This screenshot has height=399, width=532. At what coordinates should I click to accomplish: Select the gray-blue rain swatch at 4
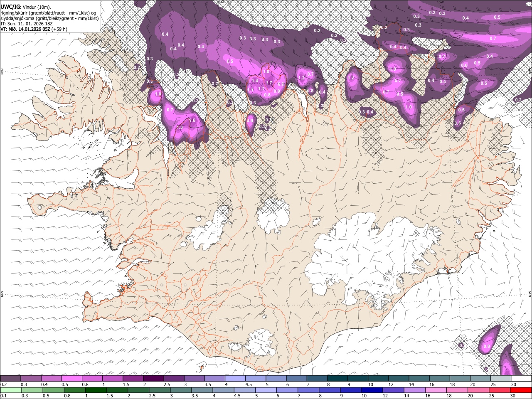click(x=223, y=390)
